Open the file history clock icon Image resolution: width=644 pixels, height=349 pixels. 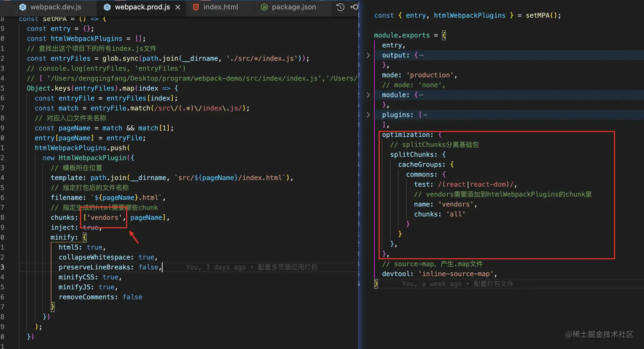(x=340, y=7)
